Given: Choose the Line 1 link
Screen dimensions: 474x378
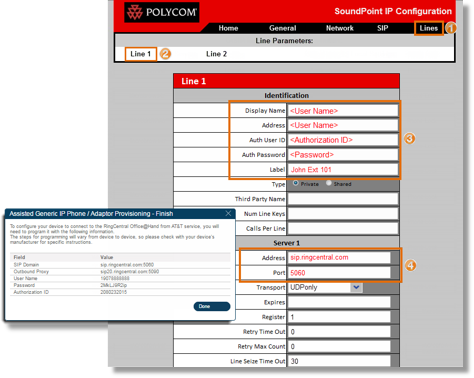Looking at the screenshot, I should pos(141,54).
